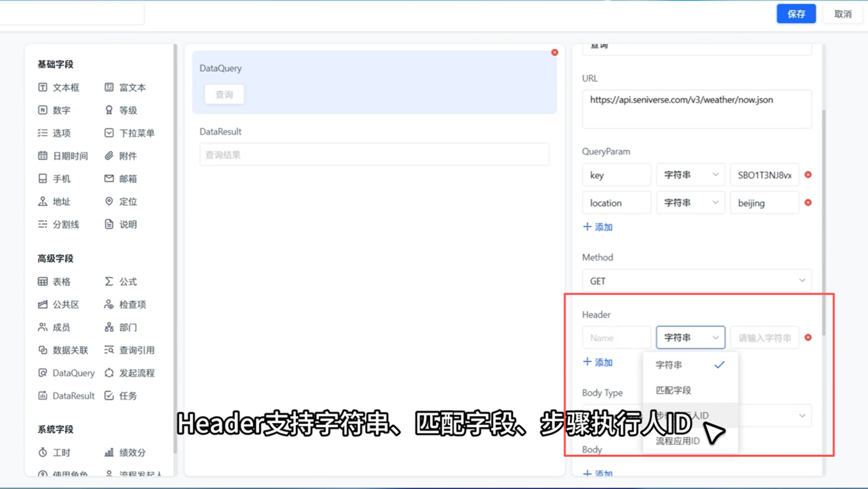Add the DataResult field from sidebar

pos(66,396)
